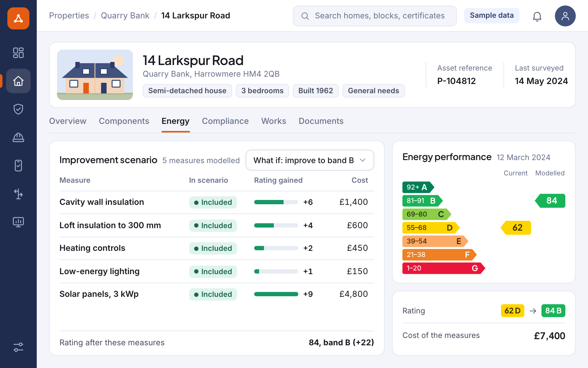This screenshot has height=368, width=588.
Task: Go to Properties breadcrumb link
Action: pyautogui.click(x=69, y=16)
